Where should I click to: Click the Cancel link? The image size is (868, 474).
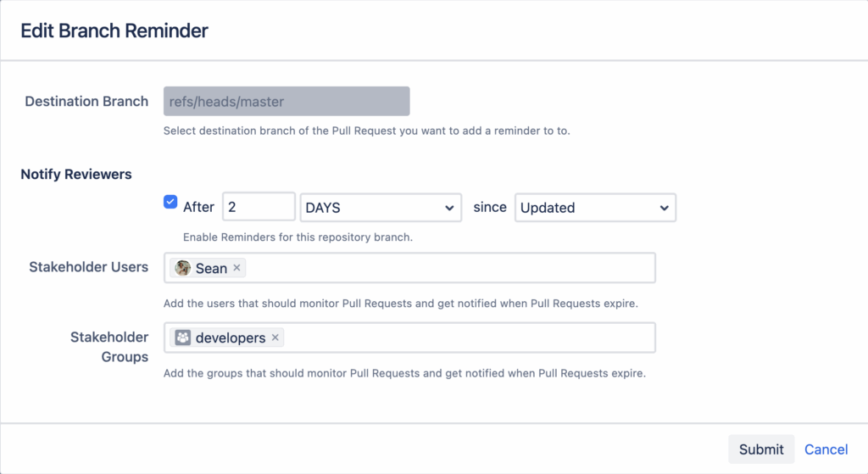(x=826, y=449)
